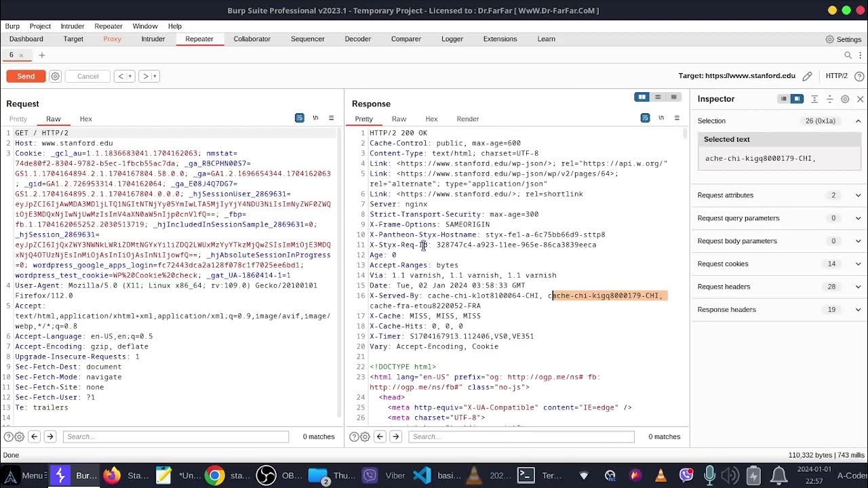
Task: Select combined tabbed request/response layout
Action: [x=673, y=98]
